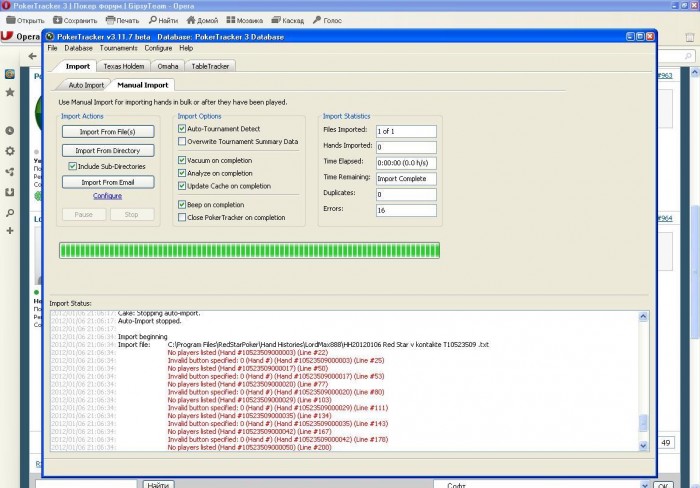Switch to the Texas Holdem tab
The image size is (700, 488).
124,66
